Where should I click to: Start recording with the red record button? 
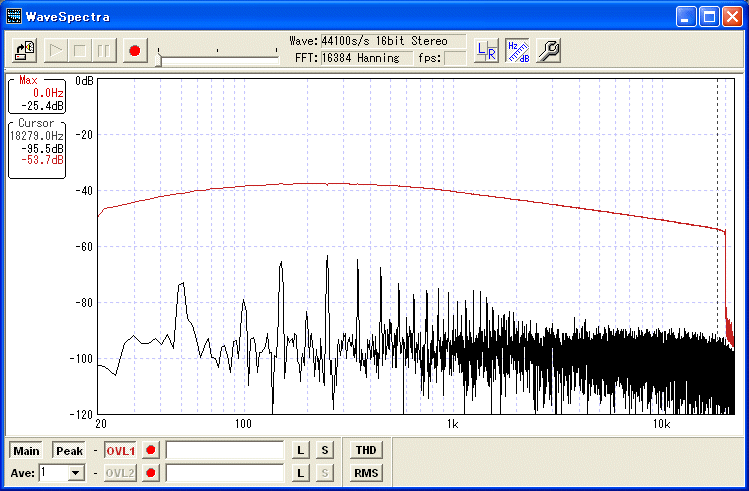pos(135,49)
